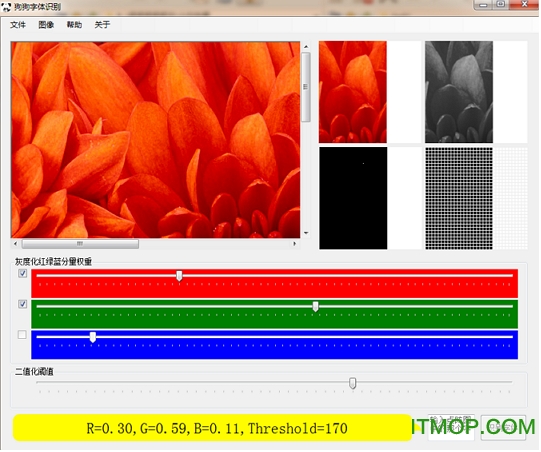Click the red weight slider handle
This screenshot has width=541, height=452.
point(179,276)
